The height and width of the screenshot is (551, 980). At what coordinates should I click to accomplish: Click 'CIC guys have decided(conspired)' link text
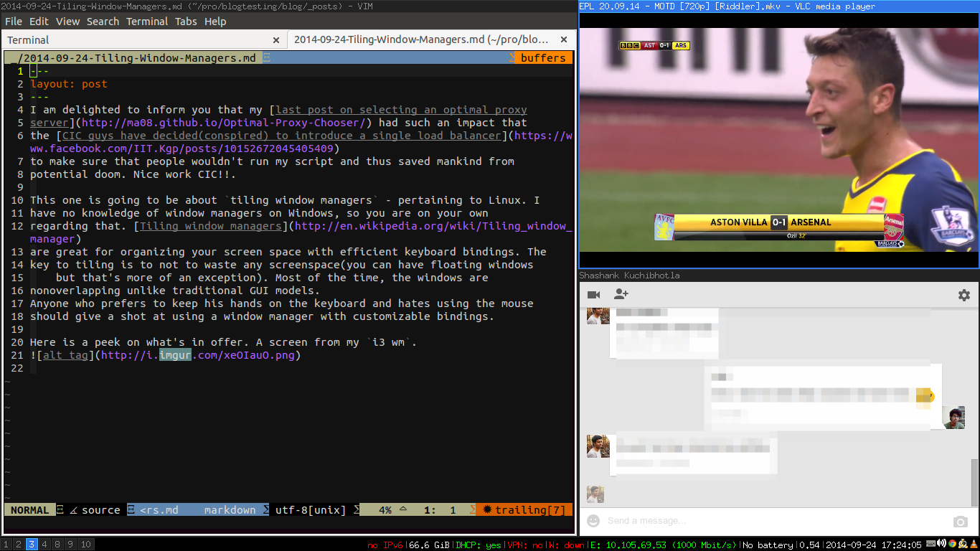click(x=166, y=136)
